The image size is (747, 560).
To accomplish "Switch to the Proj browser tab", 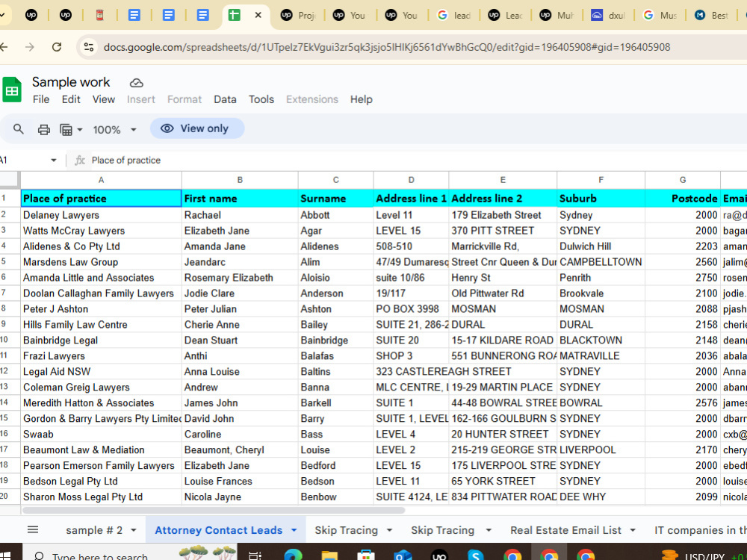I will (299, 15).
